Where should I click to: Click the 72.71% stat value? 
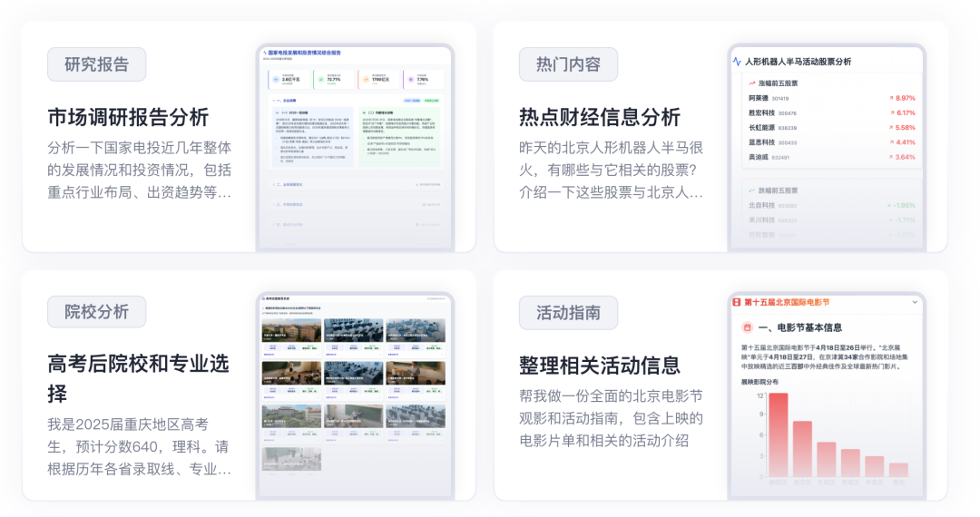click(x=334, y=79)
